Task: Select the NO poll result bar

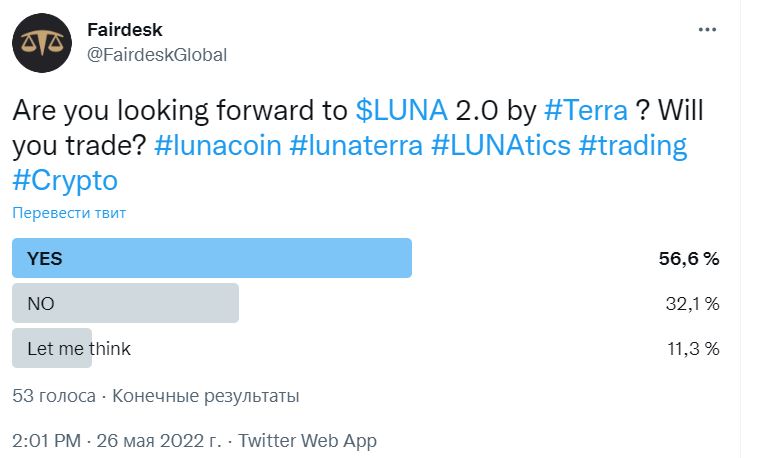Action: [x=126, y=303]
